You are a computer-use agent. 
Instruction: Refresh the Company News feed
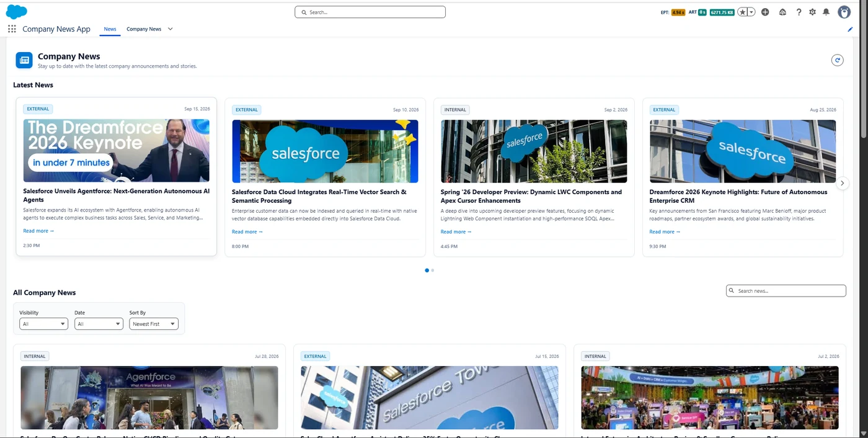838,60
